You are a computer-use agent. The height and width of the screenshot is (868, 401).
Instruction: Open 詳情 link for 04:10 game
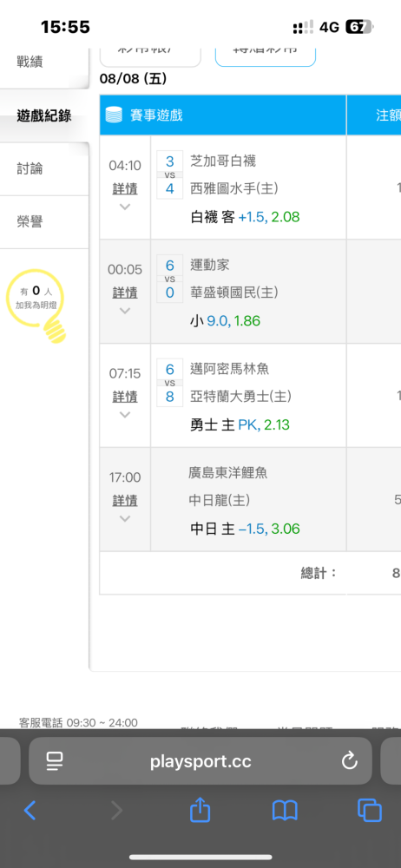(x=125, y=188)
